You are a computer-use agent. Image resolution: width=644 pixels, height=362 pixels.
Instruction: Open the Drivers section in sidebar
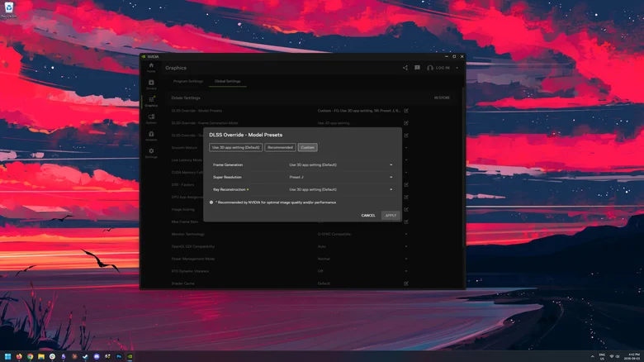click(x=151, y=85)
